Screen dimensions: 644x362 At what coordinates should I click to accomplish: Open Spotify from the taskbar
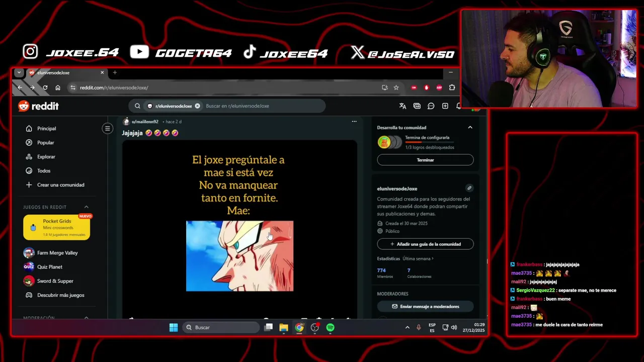tap(330, 327)
